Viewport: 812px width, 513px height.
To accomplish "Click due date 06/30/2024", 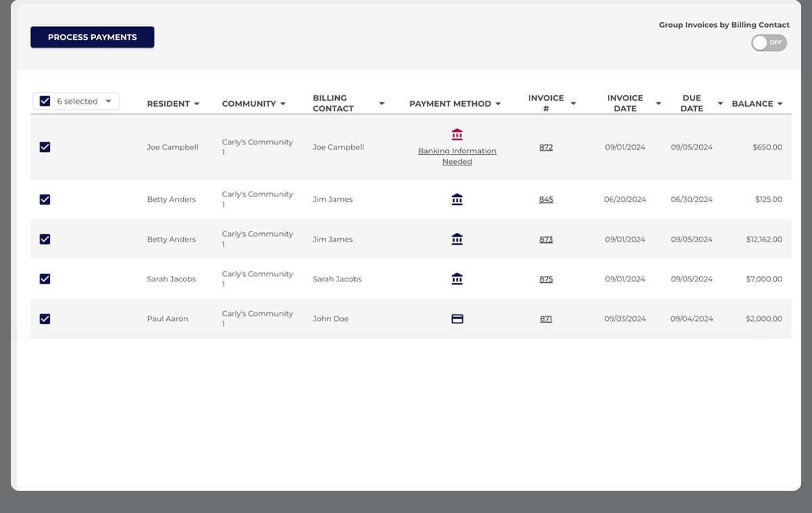I will (x=692, y=199).
